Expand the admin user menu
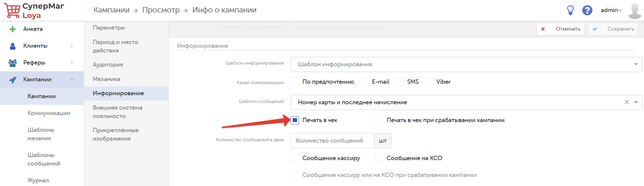 (x=611, y=10)
